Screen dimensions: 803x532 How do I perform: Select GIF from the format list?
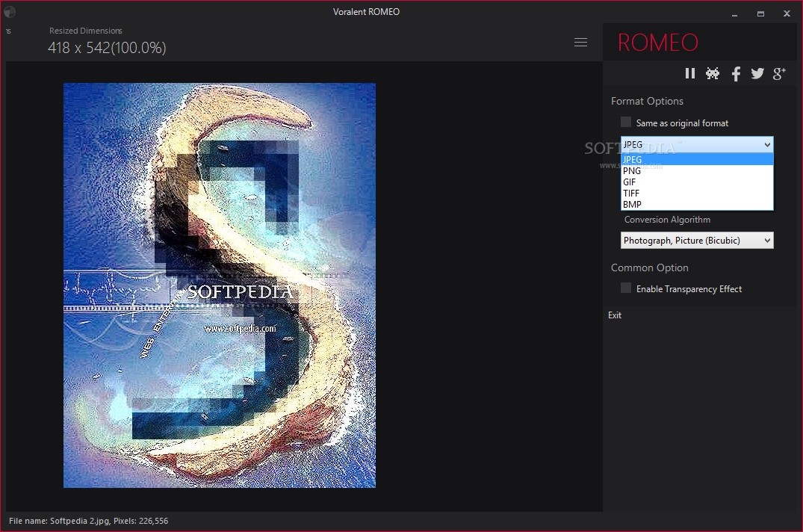pyautogui.click(x=697, y=182)
